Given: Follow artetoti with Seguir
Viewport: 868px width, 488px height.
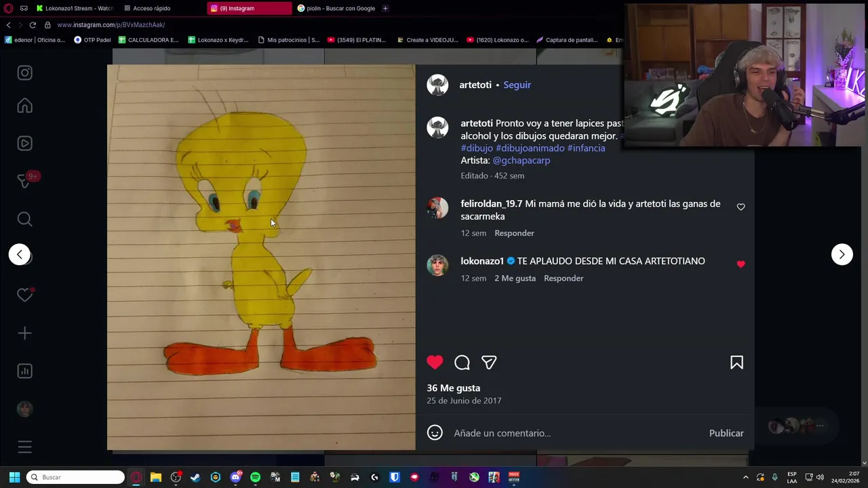Looking at the screenshot, I should pos(517,85).
